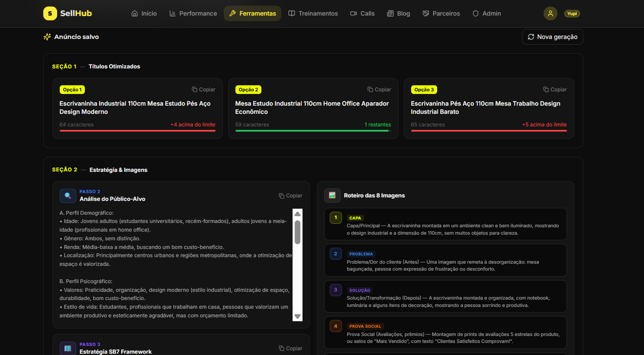The height and width of the screenshot is (355, 644).
Task: Click the SellHub logo
Action: 68,13
